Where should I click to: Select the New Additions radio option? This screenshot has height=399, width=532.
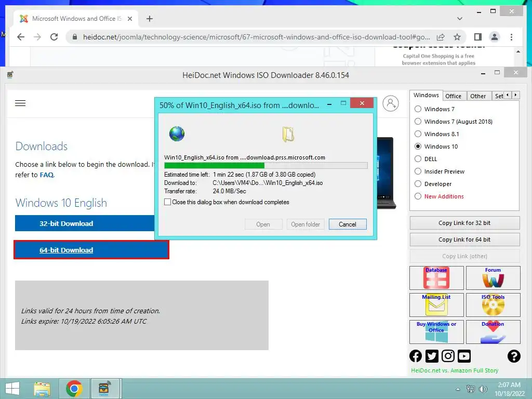click(x=418, y=196)
